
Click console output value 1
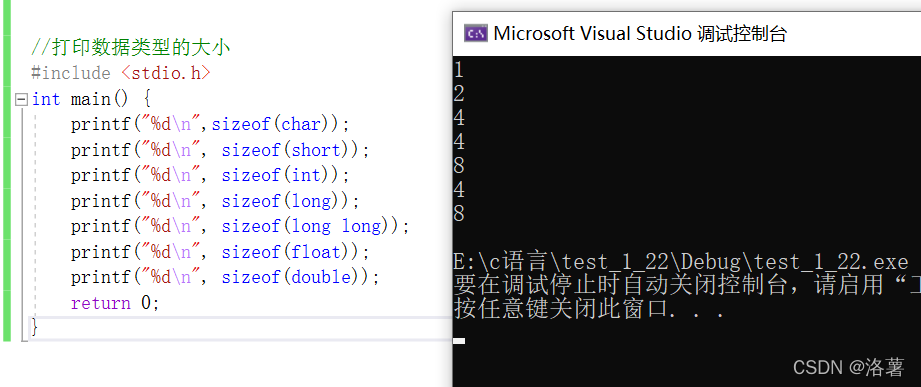click(x=459, y=70)
